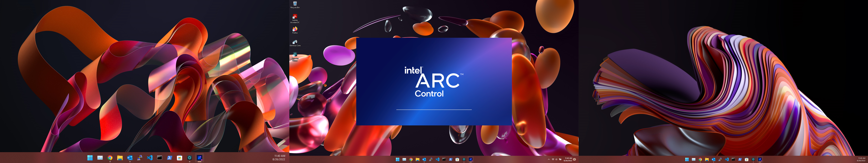Open PowerShell on center monitor taskbar
The height and width of the screenshot is (163, 868).
[x=451, y=159]
